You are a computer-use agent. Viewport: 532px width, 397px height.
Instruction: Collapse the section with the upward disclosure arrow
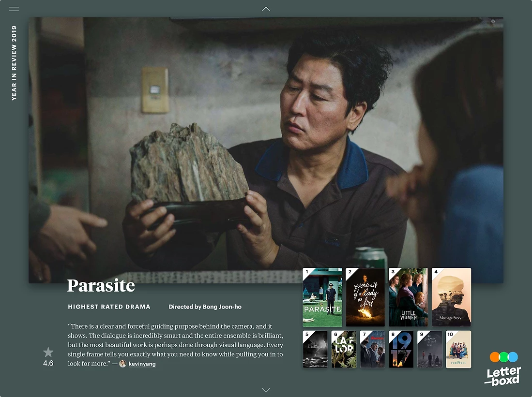[266, 8]
